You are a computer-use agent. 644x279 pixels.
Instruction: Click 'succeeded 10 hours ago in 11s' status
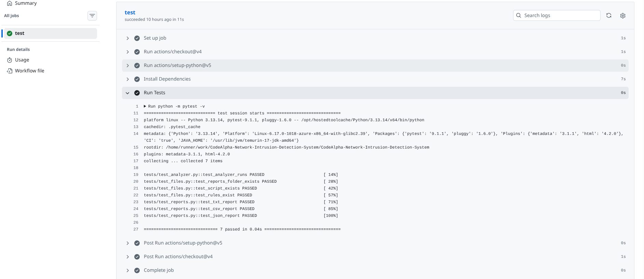[154, 19]
